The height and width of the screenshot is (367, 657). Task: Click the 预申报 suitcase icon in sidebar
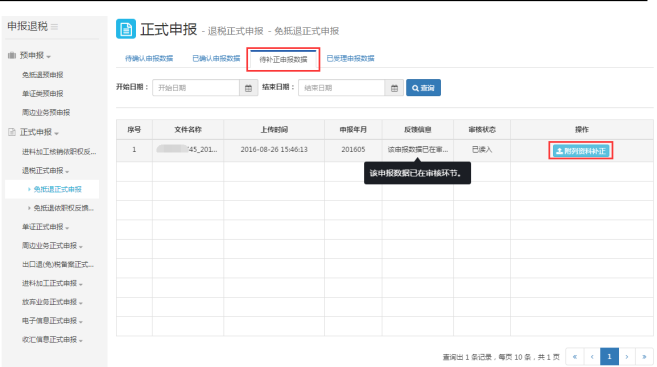(12, 55)
